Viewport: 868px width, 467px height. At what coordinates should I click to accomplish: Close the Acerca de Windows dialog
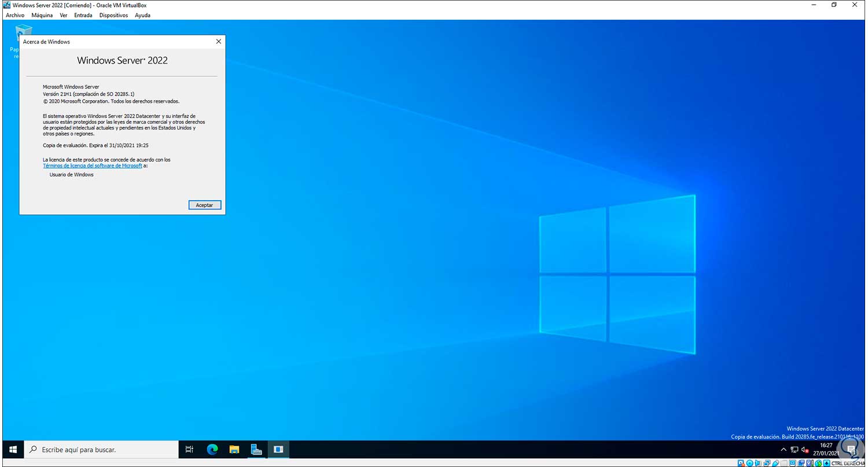[218, 42]
